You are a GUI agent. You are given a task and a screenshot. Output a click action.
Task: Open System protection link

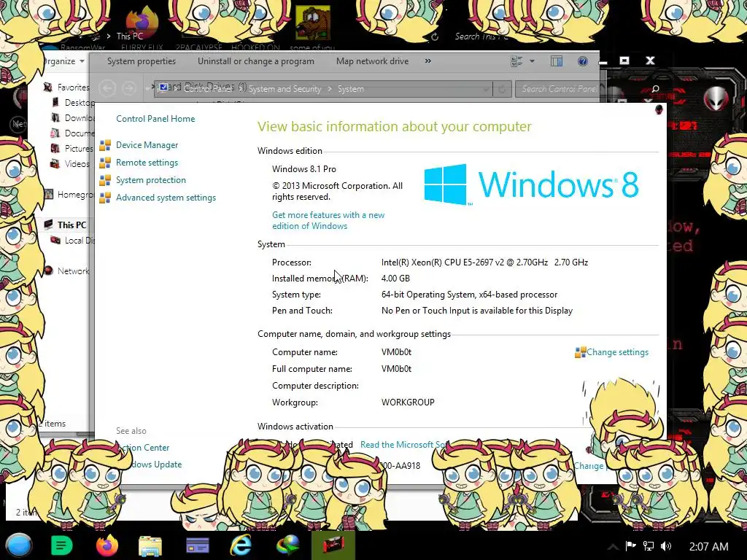click(150, 180)
